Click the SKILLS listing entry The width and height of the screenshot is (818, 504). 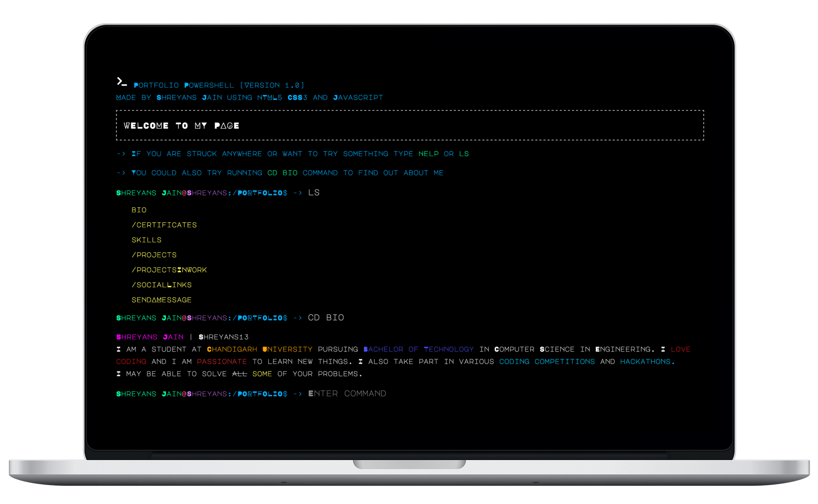(147, 240)
